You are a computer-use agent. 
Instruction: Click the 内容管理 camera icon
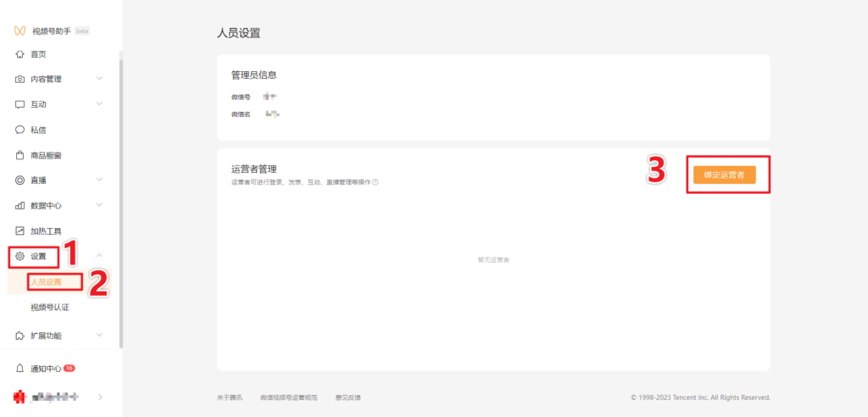click(19, 80)
